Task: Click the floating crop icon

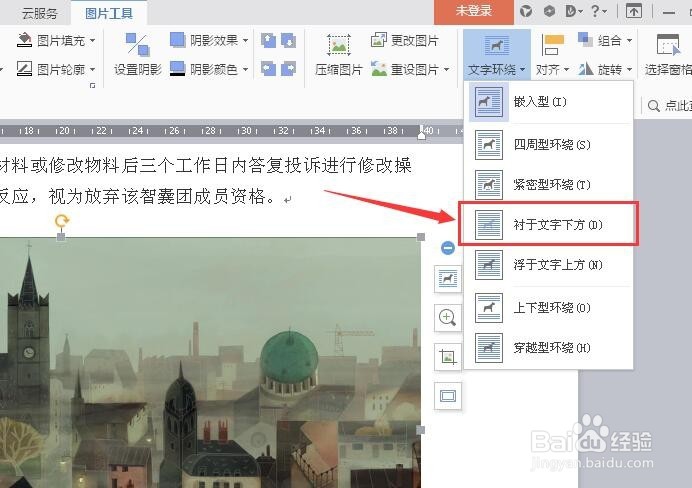Action: point(448,357)
